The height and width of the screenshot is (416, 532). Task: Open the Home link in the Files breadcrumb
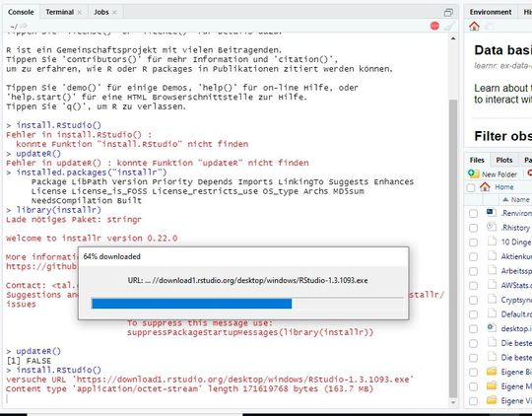(x=503, y=187)
